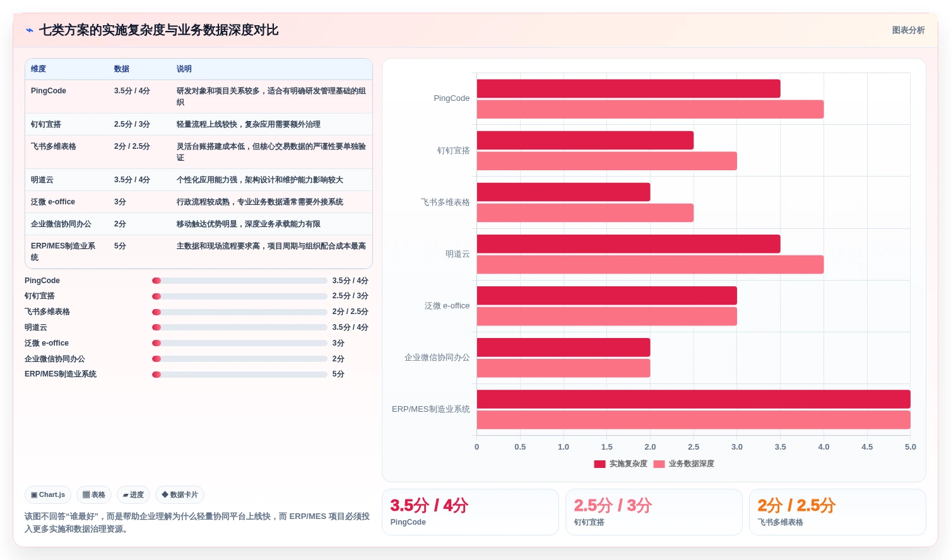Open the PingCode 3.5分 / 4分 data card

[x=470, y=512]
